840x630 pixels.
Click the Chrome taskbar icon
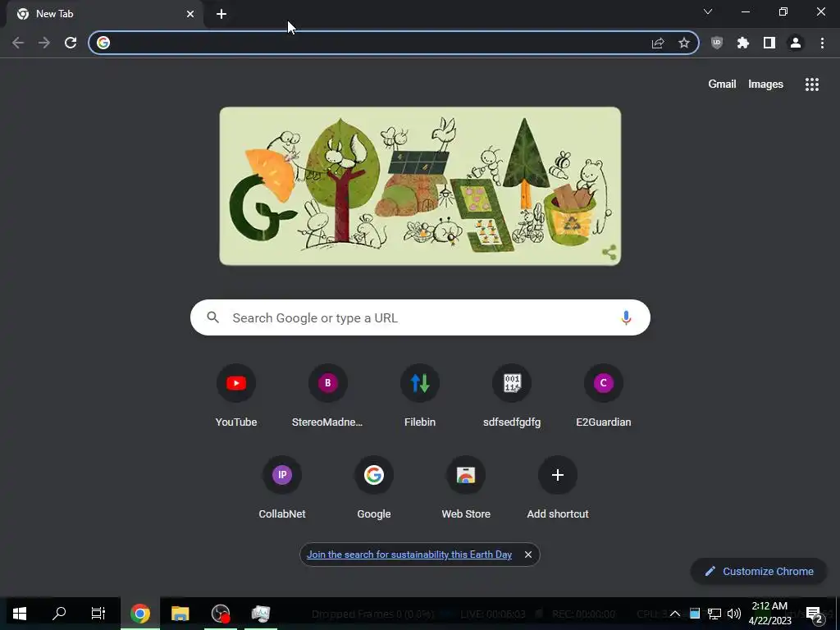tap(139, 614)
